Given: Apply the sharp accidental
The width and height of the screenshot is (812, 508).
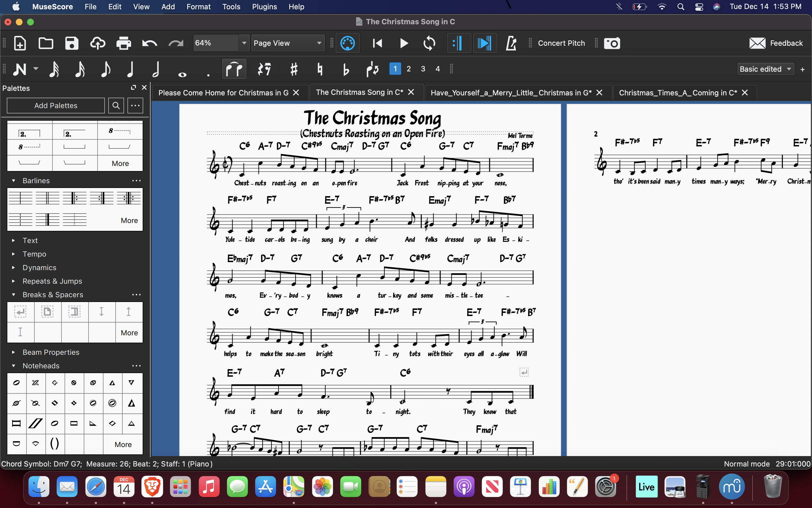Looking at the screenshot, I should [x=294, y=69].
